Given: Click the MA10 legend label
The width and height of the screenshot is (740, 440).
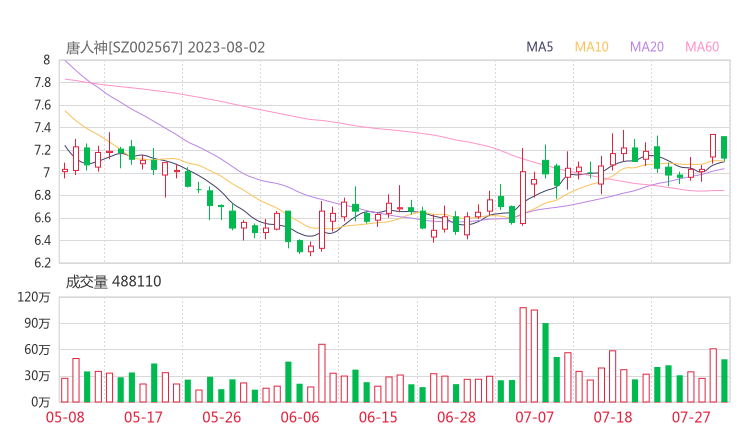Looking at the screenshot, I should (x=591, y=47).
